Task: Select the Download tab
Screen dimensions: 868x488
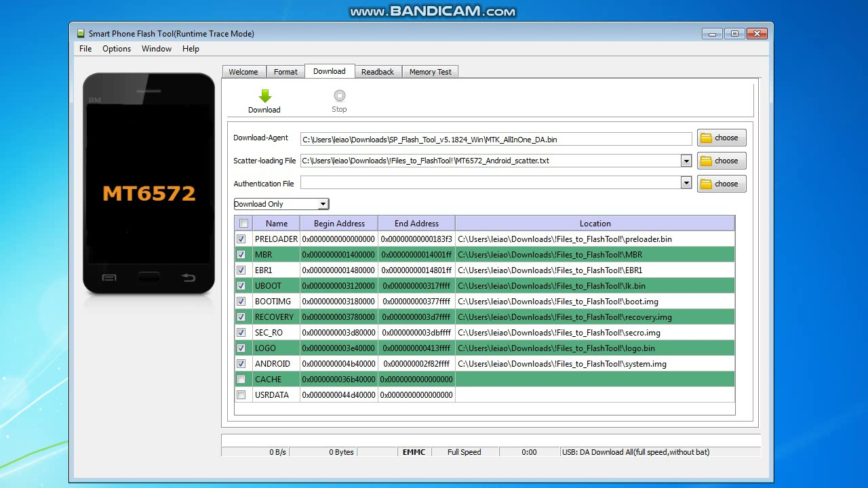Action: pyautogui.click(x=330, y=71)
